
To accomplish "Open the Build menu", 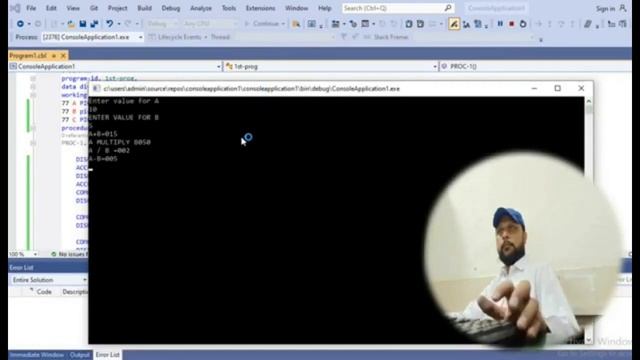I will (144, 8).
